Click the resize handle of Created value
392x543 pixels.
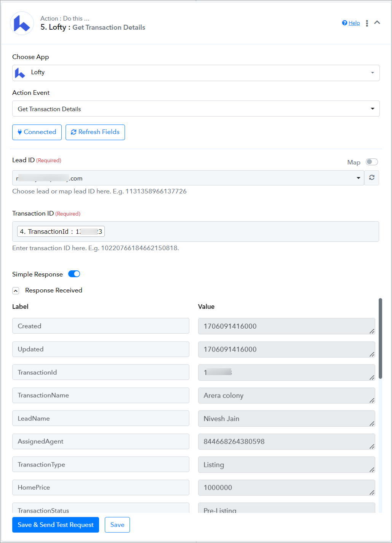(372, 331)
